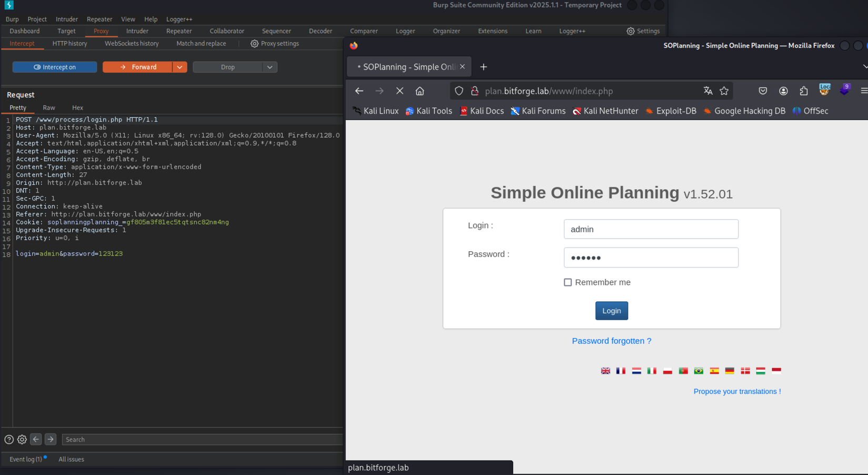Click the Password input field
The width and height of the screenshot is (868, 475).
click(651, 258)
